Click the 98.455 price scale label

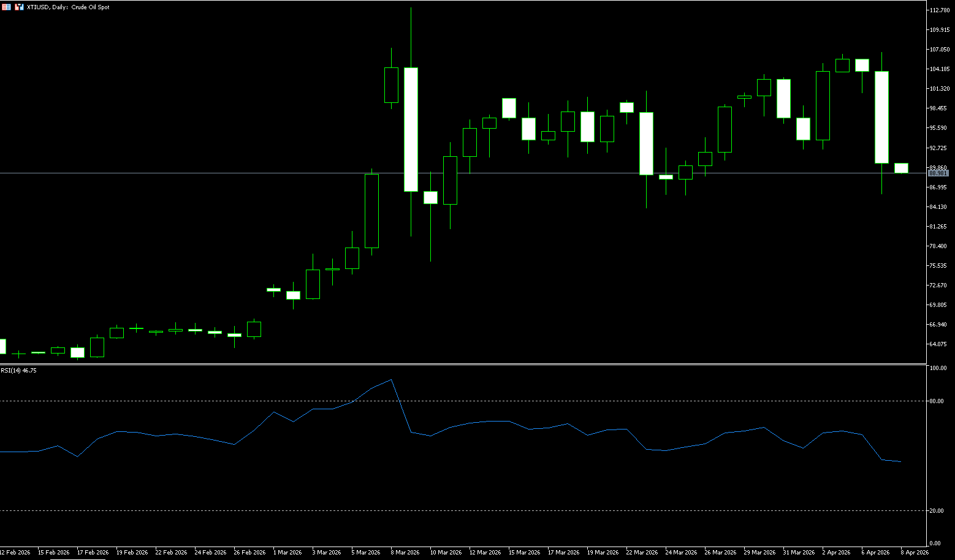(938, 108)
